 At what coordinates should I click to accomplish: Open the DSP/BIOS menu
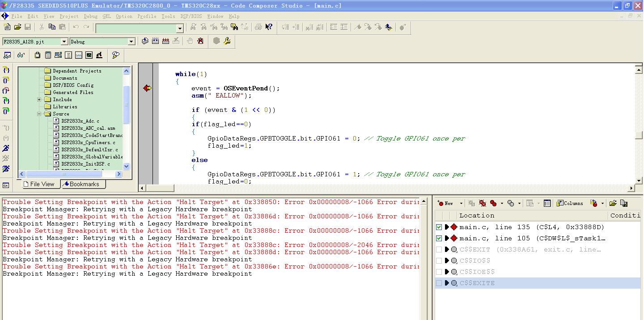[x=191, y=16]
